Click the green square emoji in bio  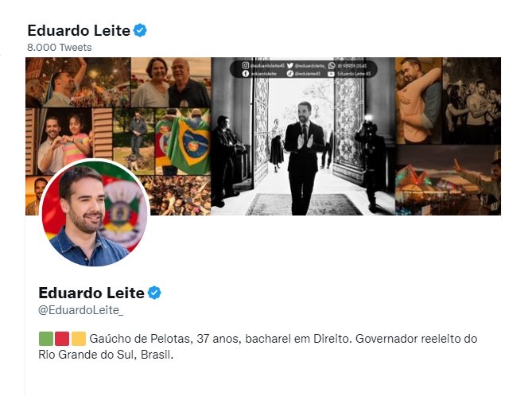(x=46, y=339)
